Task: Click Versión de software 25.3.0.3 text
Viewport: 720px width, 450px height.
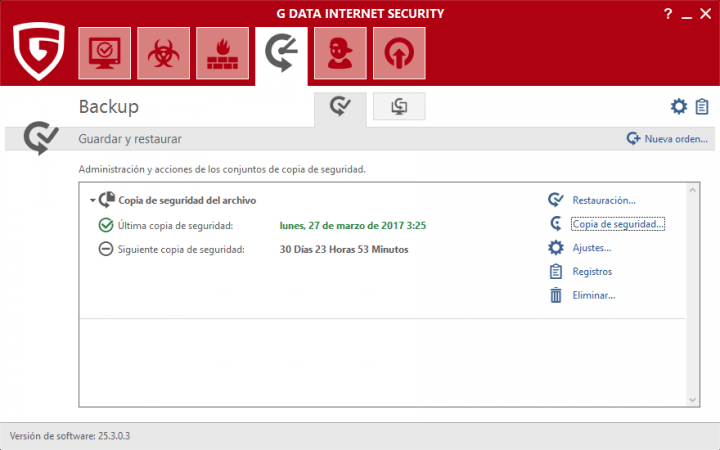Action: click(70, 436)
